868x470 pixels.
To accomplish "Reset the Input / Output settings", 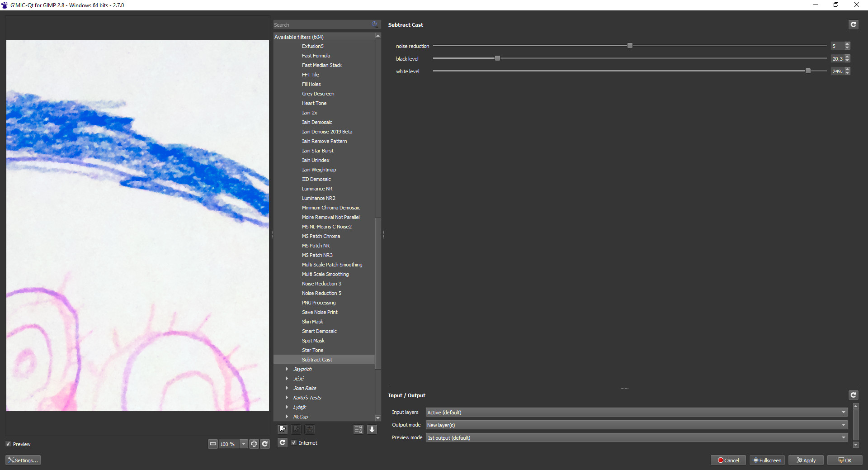I will tap(853, 395).
